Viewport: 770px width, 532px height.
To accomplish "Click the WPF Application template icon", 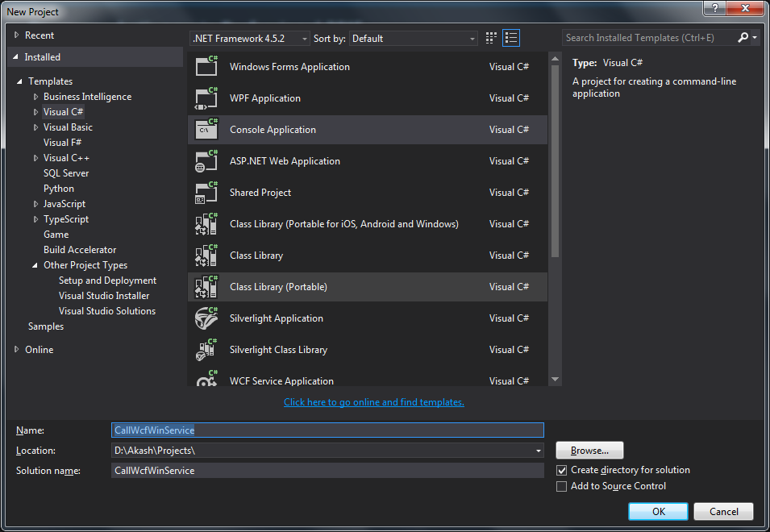I will pyautogui.click(x=206, y=98).
